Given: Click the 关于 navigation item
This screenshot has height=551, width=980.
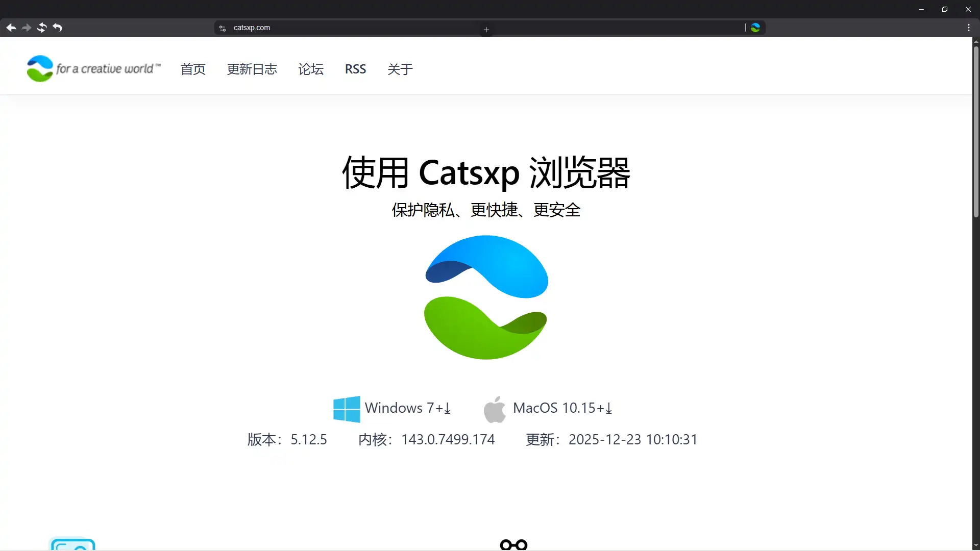Looking at the screenshot, I should [400, 69].
